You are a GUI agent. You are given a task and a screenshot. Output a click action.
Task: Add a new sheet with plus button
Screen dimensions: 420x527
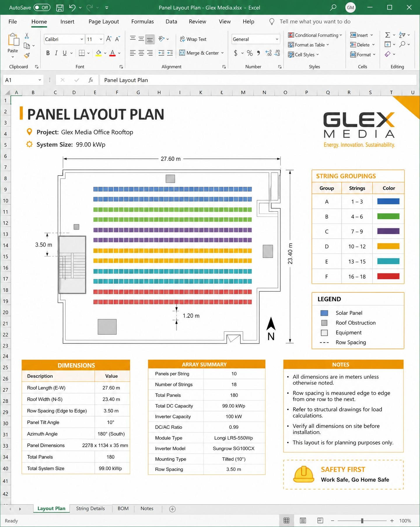(x=172, y=509)
